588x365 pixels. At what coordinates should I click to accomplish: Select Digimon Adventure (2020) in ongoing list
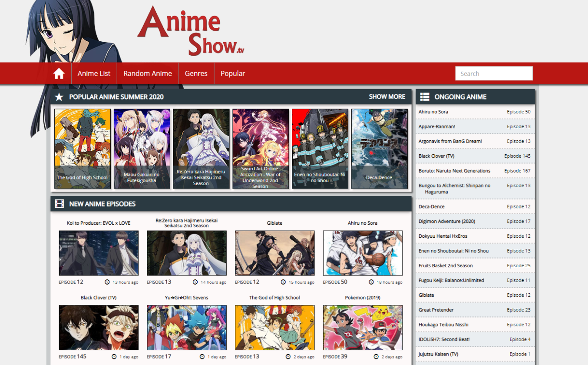pyautogui.click(x=447, y=221)
